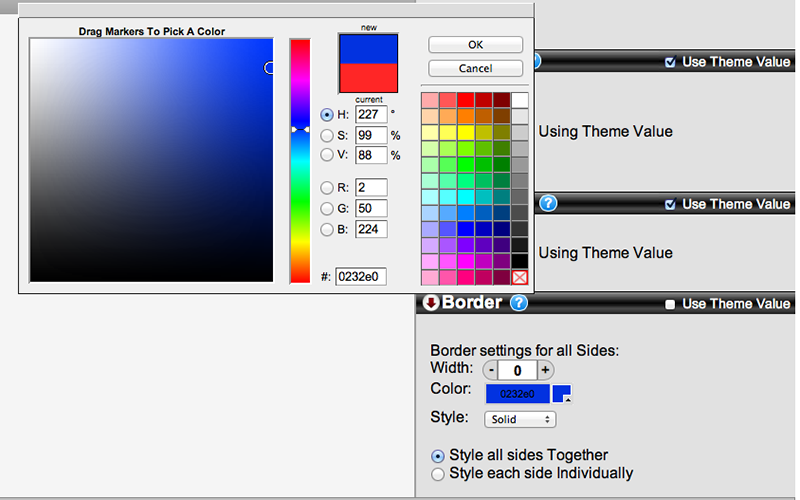800x500 pixels.
Task: Choose Style each side Individually
Action: [437, 474]
